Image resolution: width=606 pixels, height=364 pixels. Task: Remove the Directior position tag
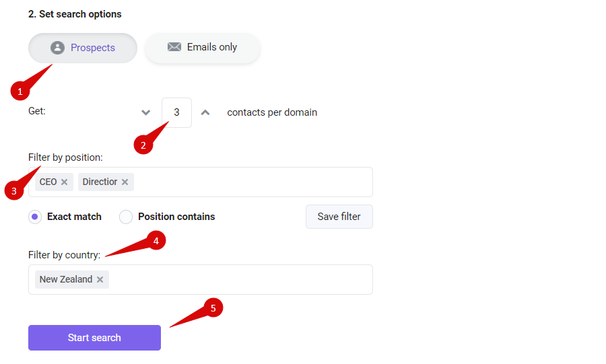point(125,182)
